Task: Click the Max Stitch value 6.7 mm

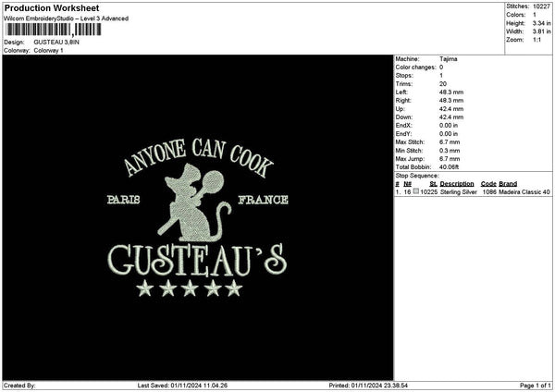Action: click(450, 142)
